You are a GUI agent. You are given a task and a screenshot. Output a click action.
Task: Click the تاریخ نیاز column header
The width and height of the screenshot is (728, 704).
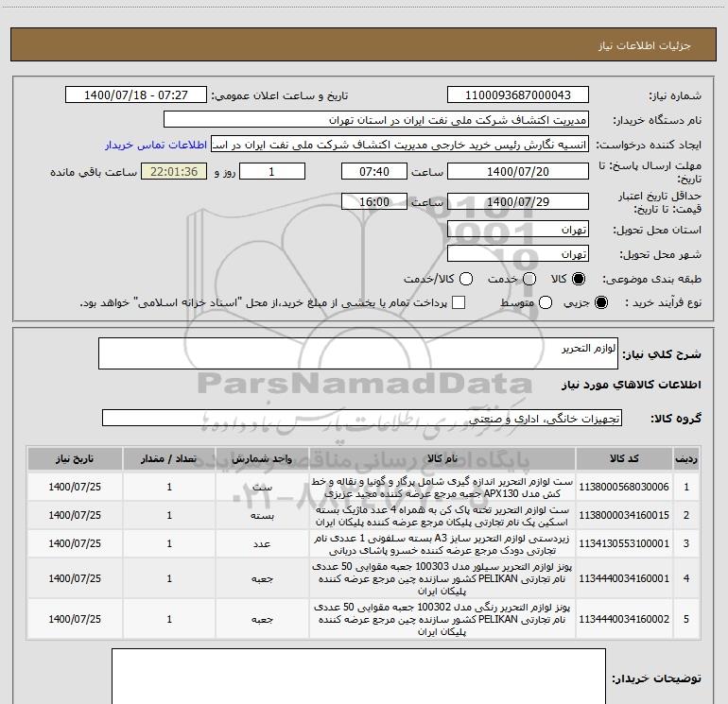pyautogui.click(x=75, y=459)
